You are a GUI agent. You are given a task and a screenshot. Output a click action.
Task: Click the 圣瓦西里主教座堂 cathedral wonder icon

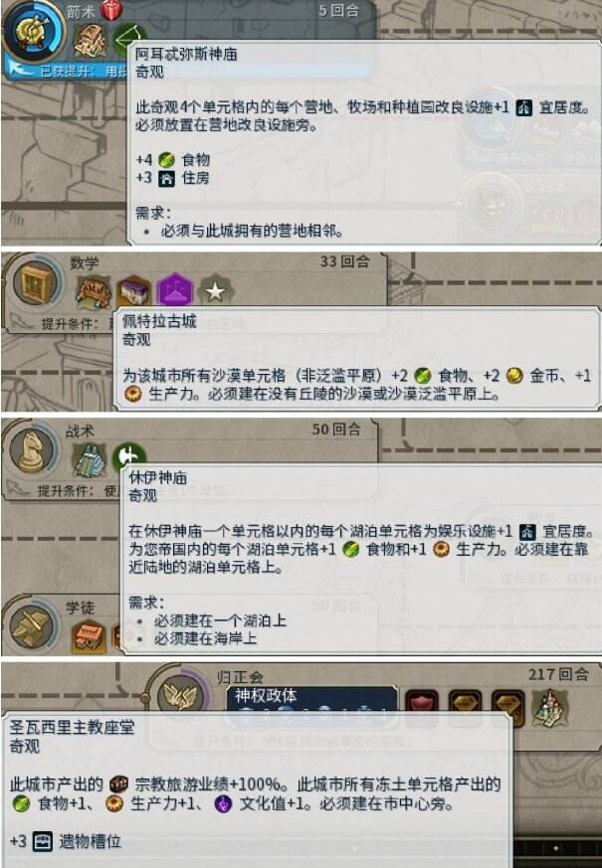549,707
